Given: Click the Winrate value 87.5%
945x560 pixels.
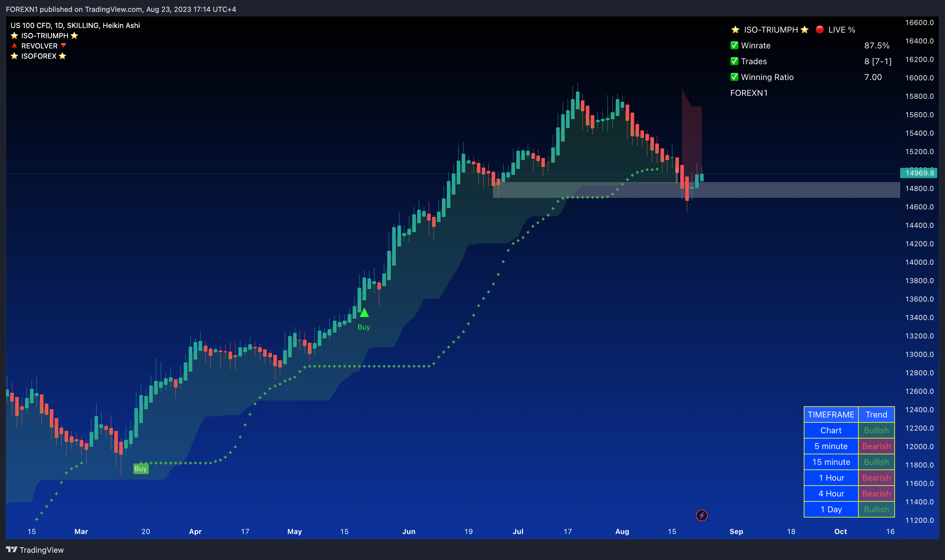Looking at the screenshot, I should tap(877, 45).
